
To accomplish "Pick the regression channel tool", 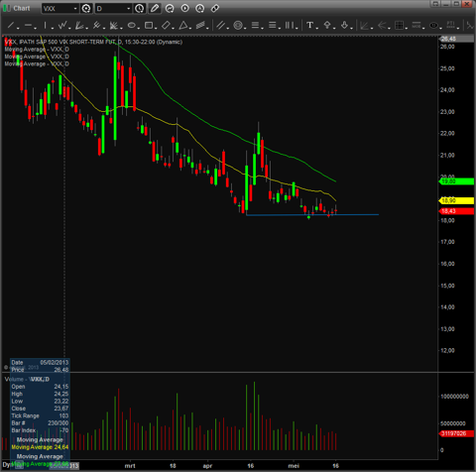I will 200,25.
